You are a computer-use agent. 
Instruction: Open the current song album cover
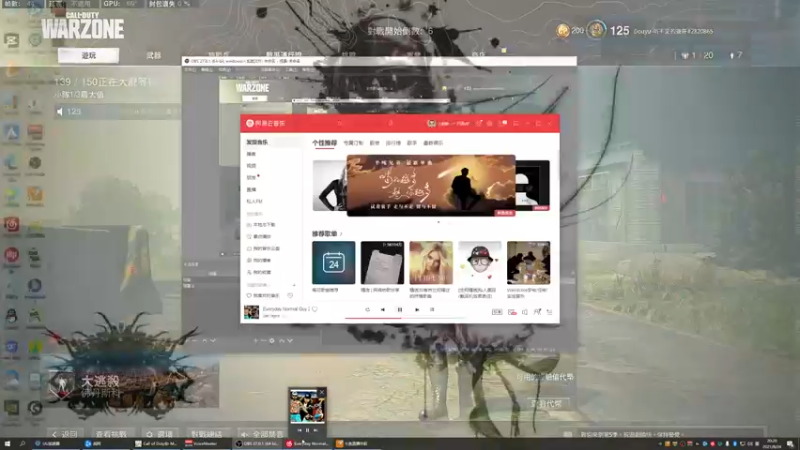point(251,312)
